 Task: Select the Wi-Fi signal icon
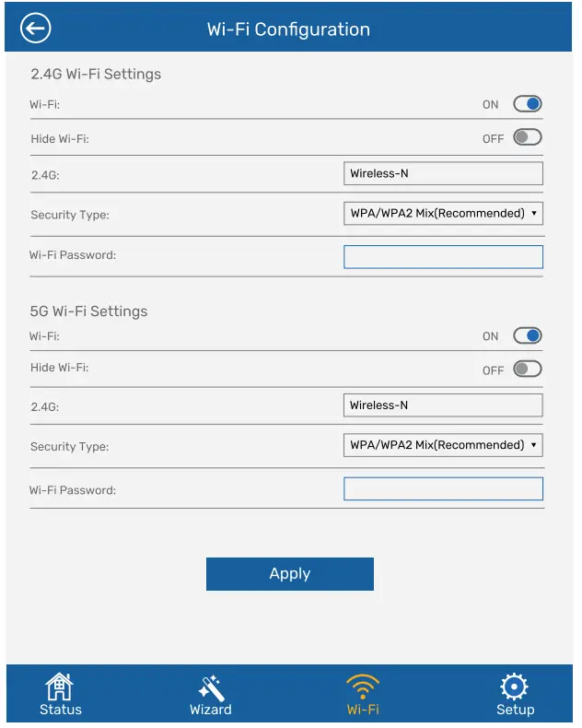[363, 687]
